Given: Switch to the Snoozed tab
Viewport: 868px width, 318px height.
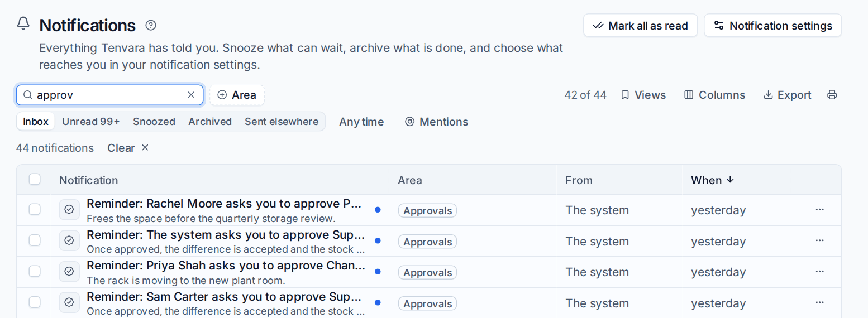Looking at the screenshot, I should 154,121.
